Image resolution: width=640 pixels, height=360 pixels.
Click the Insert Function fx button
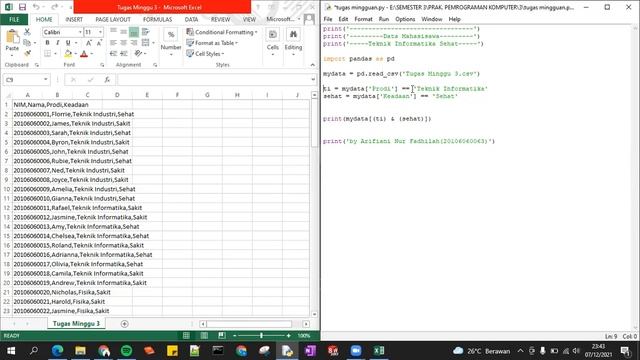point(107,80)
